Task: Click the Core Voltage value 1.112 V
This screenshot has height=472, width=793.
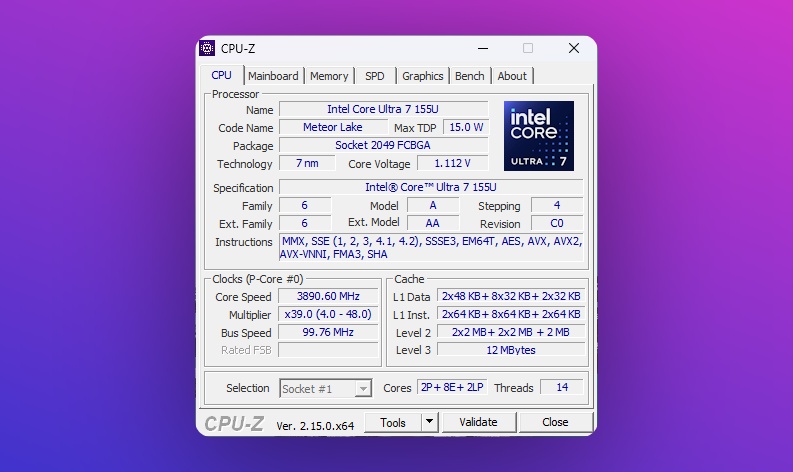Action: [453, 163]
